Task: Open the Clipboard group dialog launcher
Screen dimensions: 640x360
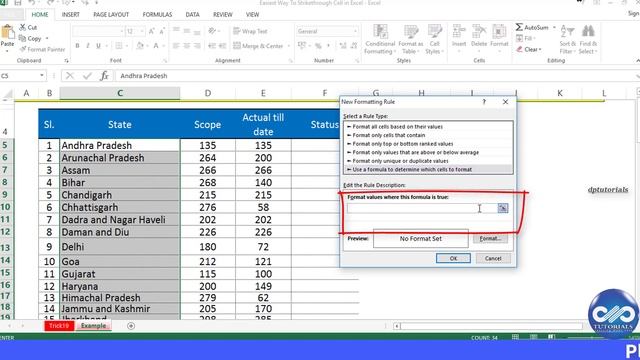Action: (66, 61)
